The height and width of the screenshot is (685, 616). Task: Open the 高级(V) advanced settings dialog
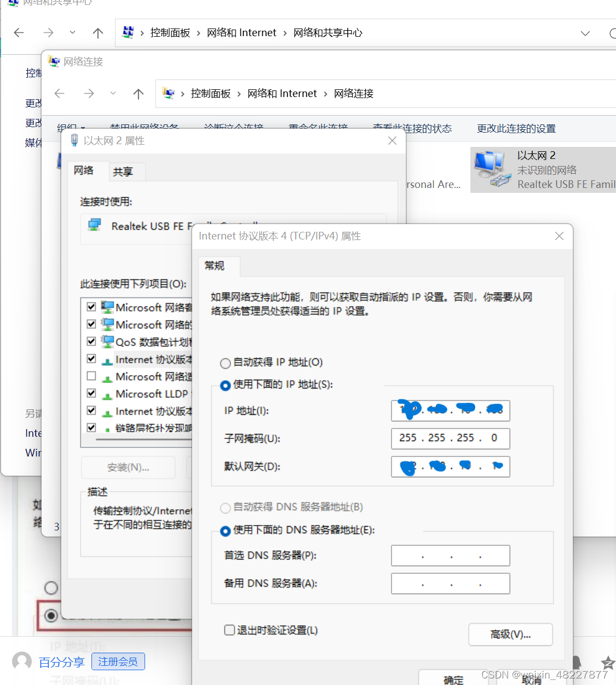510,634
